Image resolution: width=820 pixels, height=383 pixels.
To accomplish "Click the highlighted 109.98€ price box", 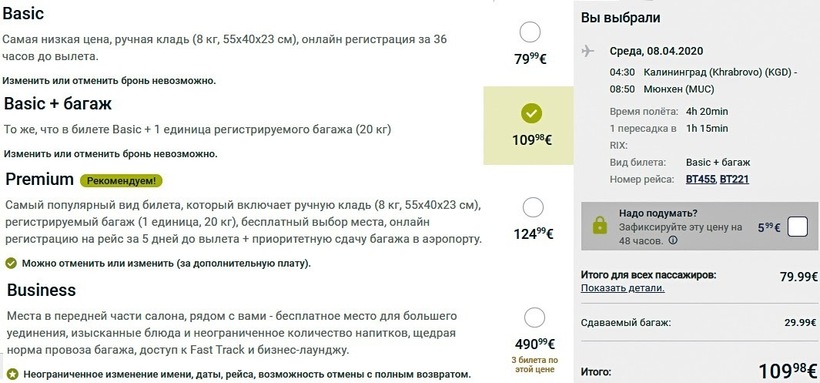I will [x=528, y=126].
